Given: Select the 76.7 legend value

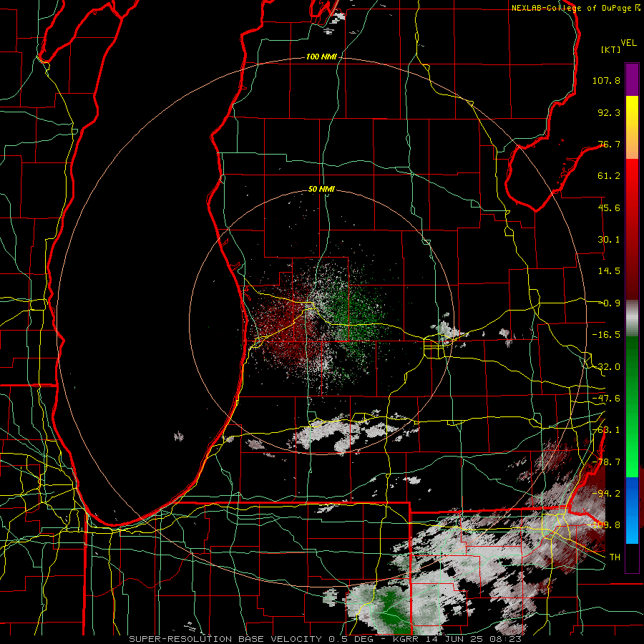Looking at the screenshot, I should click(609, 144).
